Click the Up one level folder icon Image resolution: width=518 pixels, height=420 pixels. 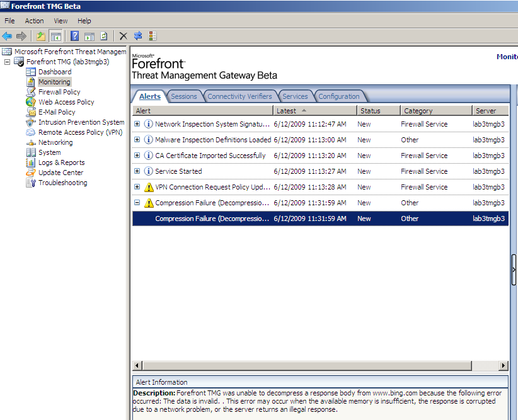[41, 36]
